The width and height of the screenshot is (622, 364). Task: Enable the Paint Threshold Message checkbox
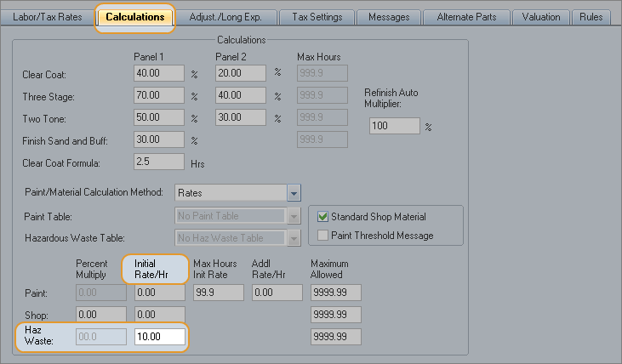point(322,236)
